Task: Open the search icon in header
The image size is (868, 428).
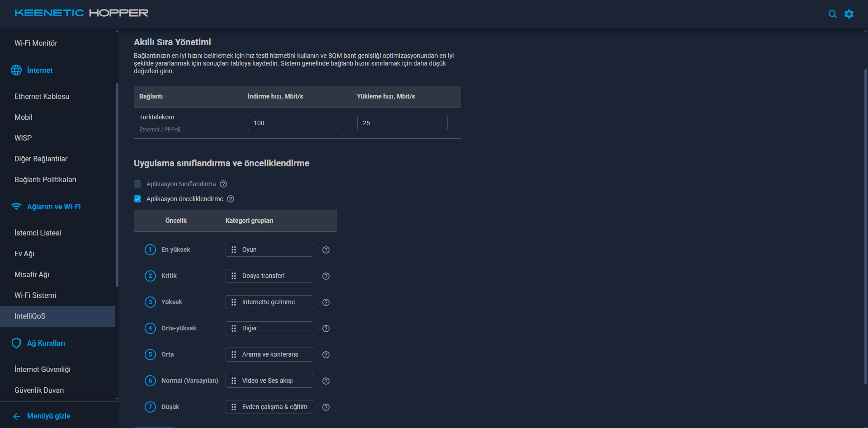Action: [x=832, y=14]
